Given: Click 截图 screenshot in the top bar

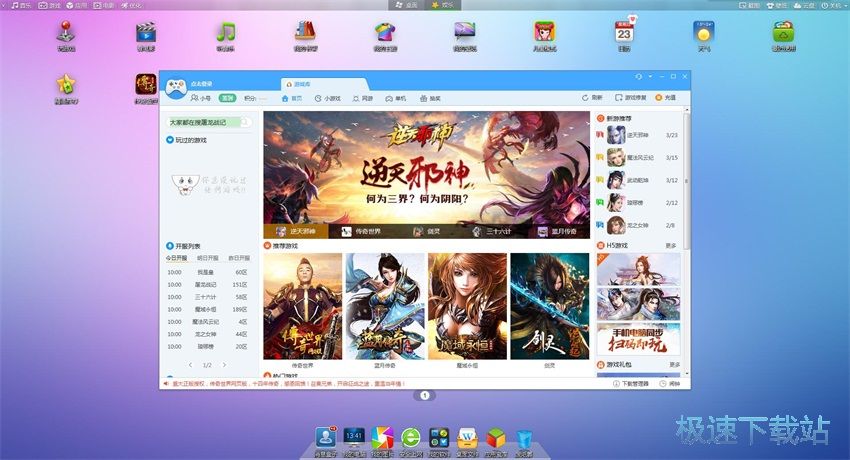Looking at the screenshot, I should point(750,5).
